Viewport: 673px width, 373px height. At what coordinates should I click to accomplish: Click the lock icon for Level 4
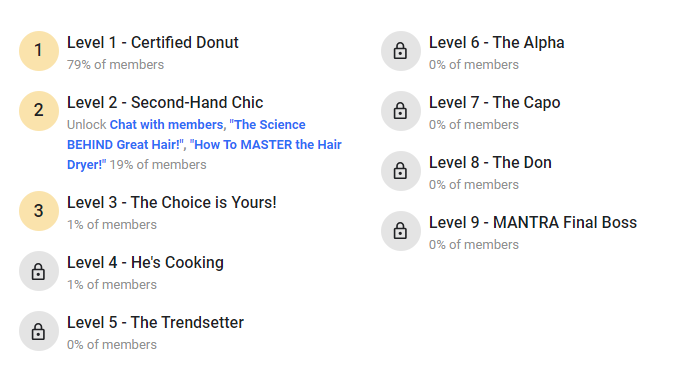pos(39,271)
